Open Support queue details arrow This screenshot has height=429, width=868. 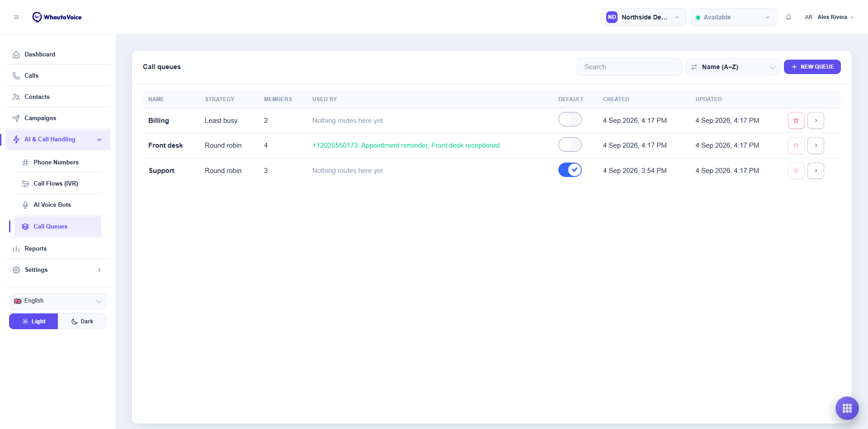[x=816, y=171]
